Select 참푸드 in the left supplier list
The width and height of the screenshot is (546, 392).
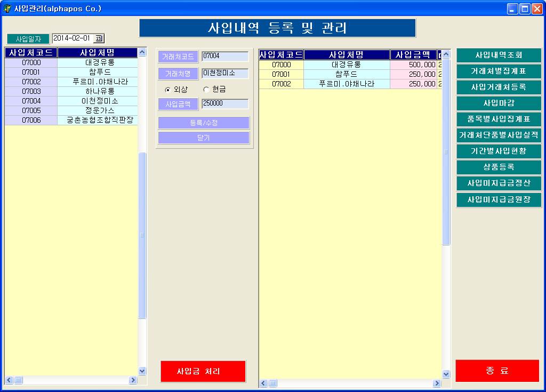(x=98, y=72)
